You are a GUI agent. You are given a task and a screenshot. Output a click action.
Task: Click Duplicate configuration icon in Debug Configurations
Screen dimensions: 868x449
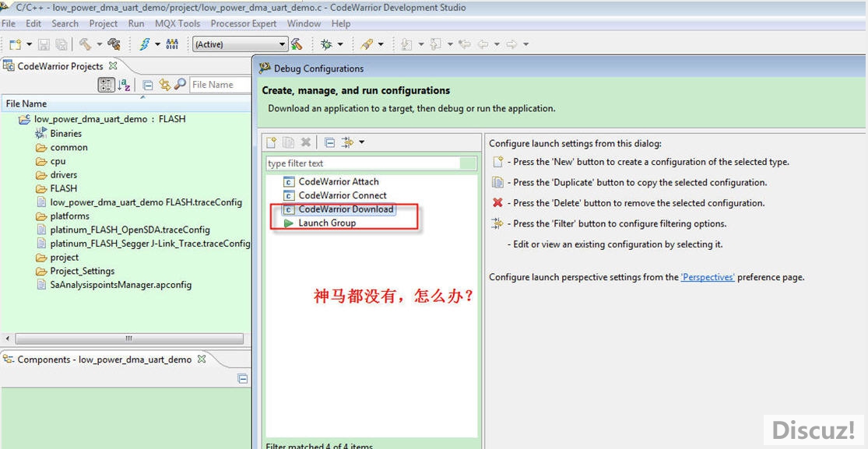click(x=288, y=142)
